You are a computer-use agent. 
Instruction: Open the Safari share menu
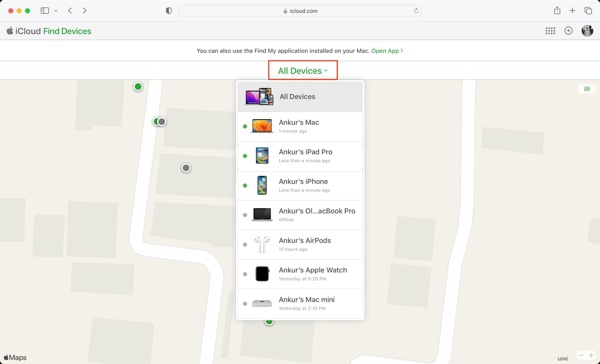[x=557, y=11]
